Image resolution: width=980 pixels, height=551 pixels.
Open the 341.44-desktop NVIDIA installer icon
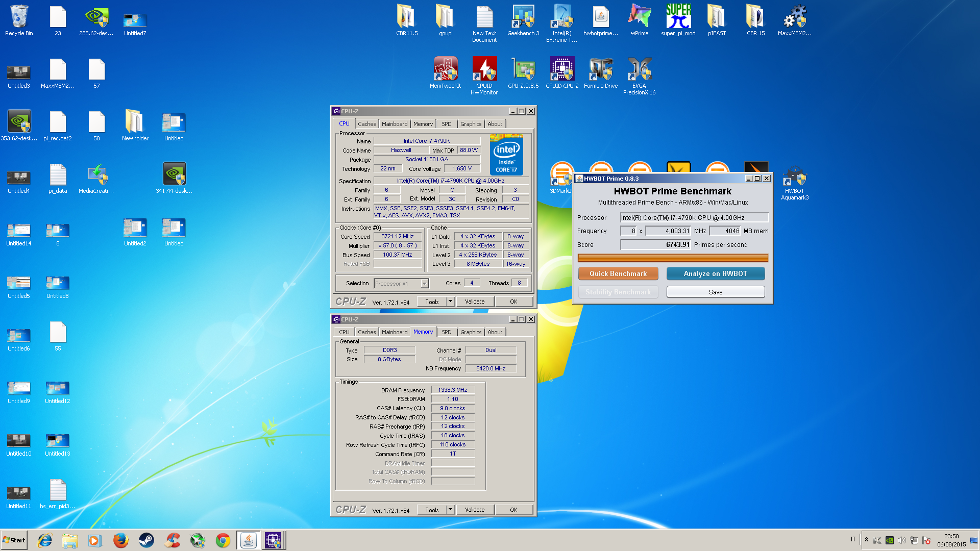(174, 179)
